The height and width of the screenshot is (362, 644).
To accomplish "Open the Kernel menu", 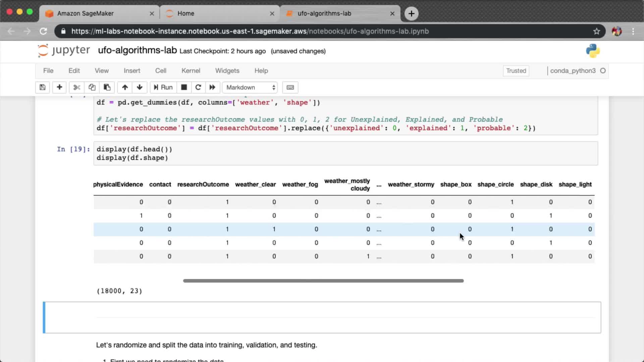I will (191, 71).
